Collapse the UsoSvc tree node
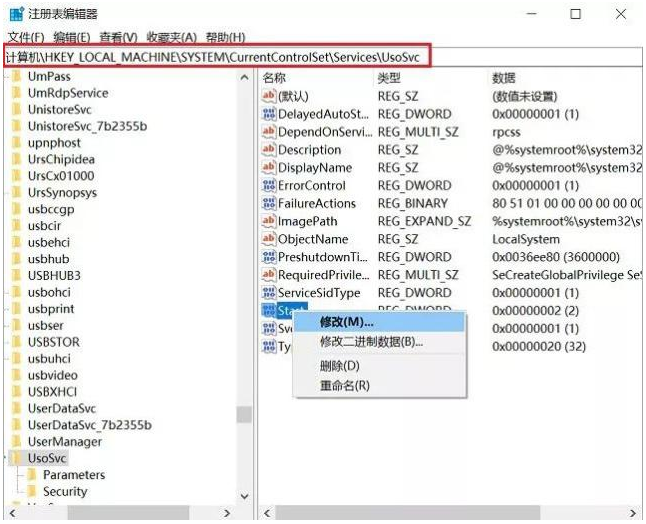Screen dimensions: 646x524 click(5, 458)
